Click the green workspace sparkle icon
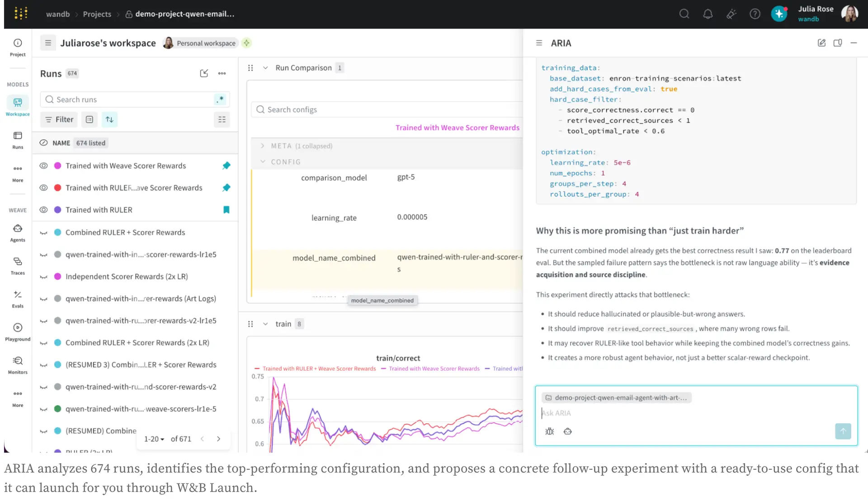 pos(246,43)
